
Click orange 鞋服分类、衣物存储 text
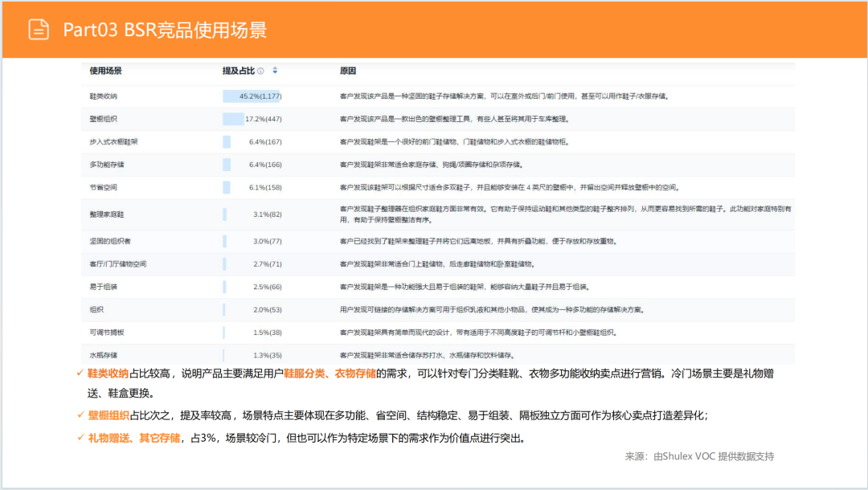330,374
